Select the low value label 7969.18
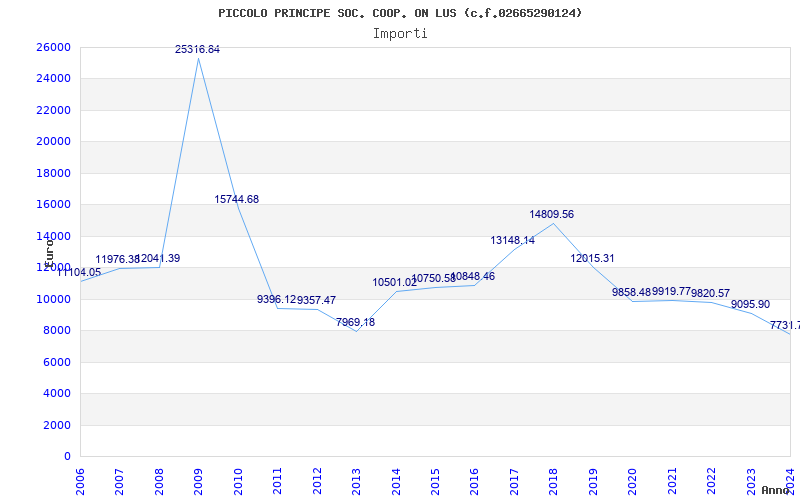 (x=356, y=322)
